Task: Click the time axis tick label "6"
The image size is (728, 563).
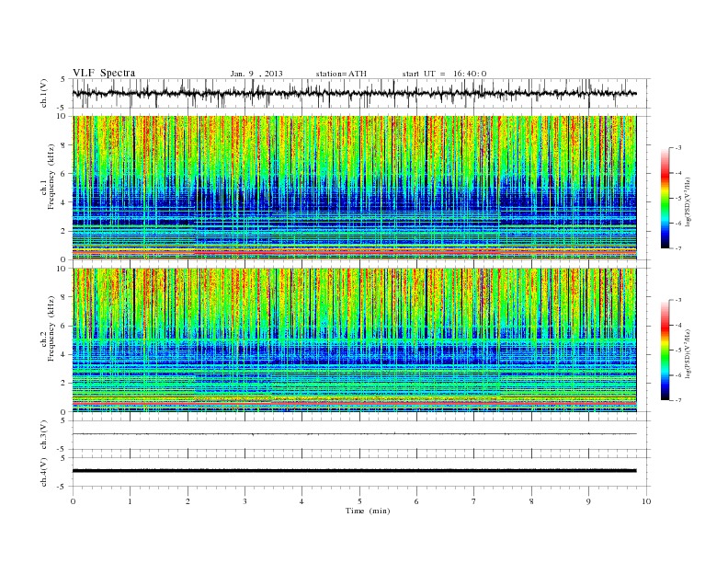Action: [x=416, y=501]
